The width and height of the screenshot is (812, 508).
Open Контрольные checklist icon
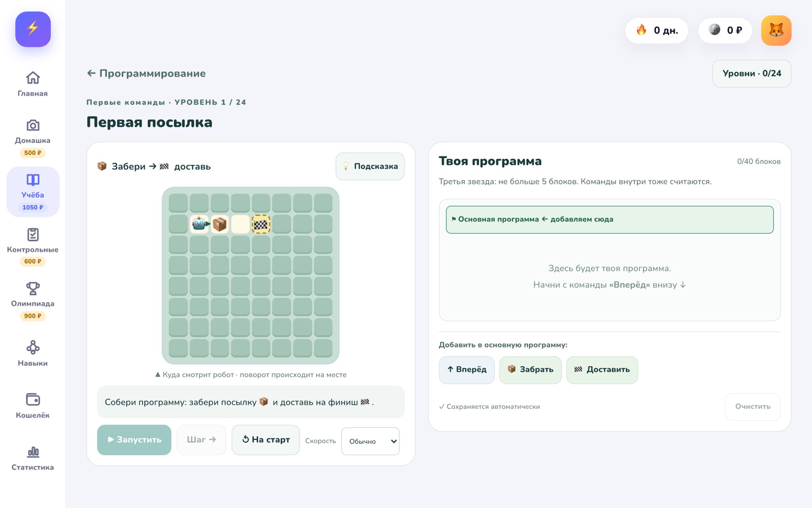pyautogui.click(x=33, y=234)
